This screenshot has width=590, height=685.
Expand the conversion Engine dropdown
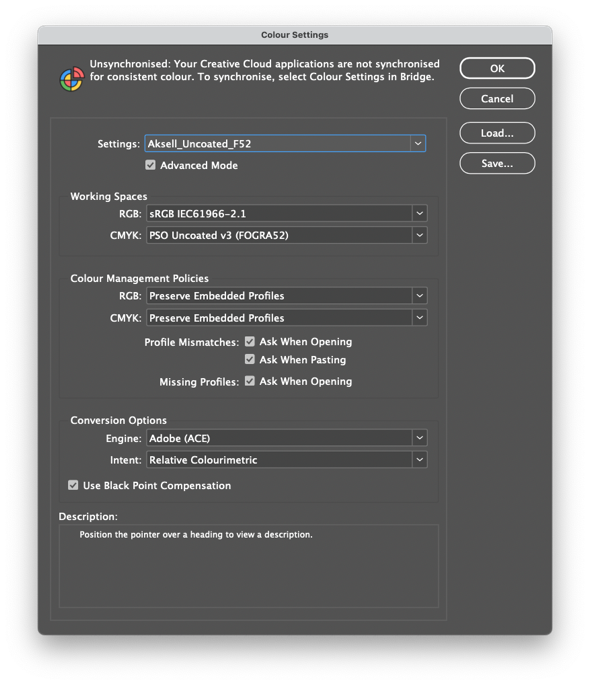click(420, 438)
